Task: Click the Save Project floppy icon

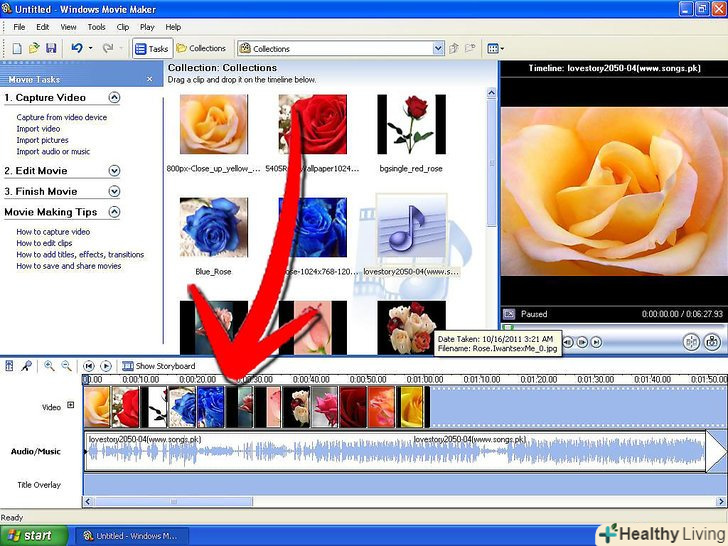Action: (x=50, y=48)
